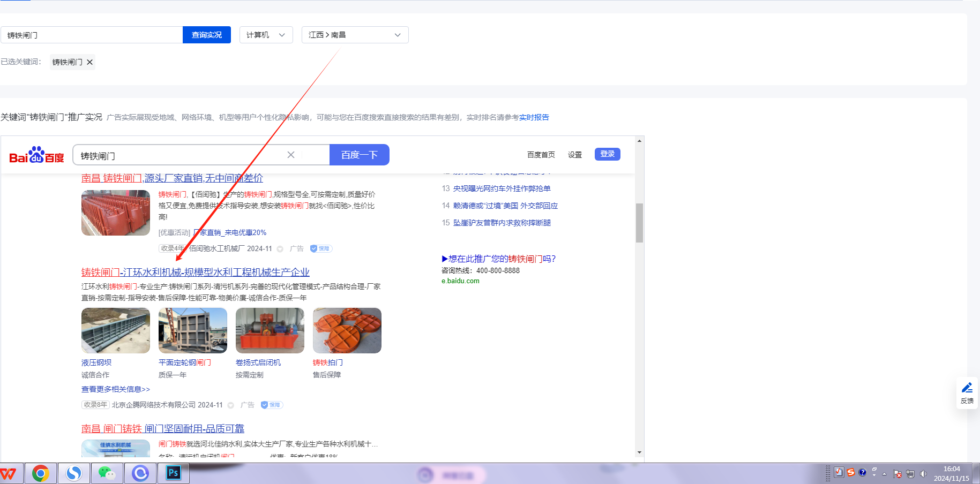Screen dimensions: 980x484
Task: Open the 卷扬式启闭机 product image
Action: (270, 330)
